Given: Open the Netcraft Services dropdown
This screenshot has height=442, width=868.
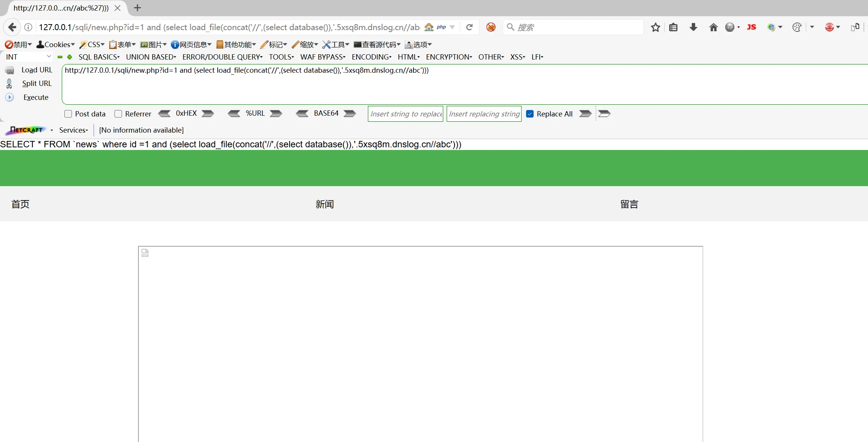Looking at the screenshot, I should [73, 130].
